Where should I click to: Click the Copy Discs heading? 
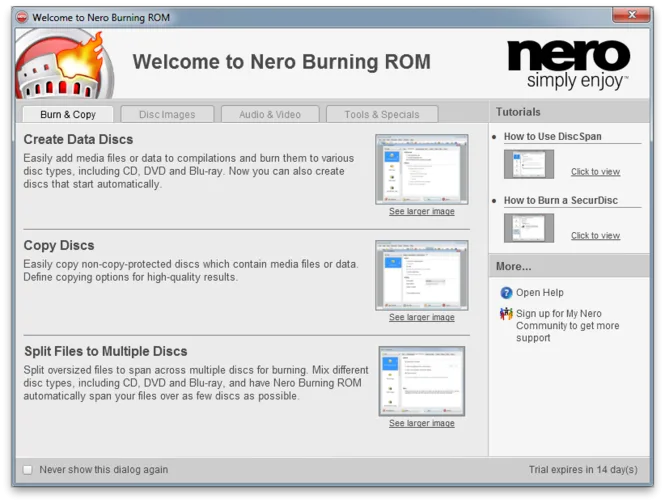coord(59,246)
